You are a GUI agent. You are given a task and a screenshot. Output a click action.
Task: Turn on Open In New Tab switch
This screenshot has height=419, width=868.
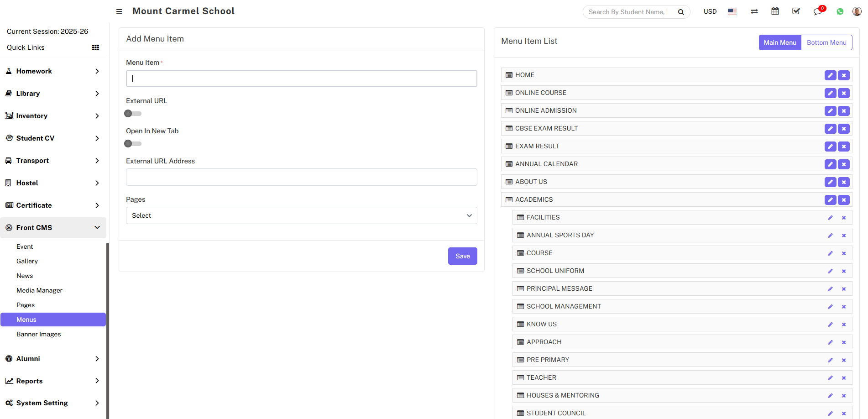click(133, 144)
